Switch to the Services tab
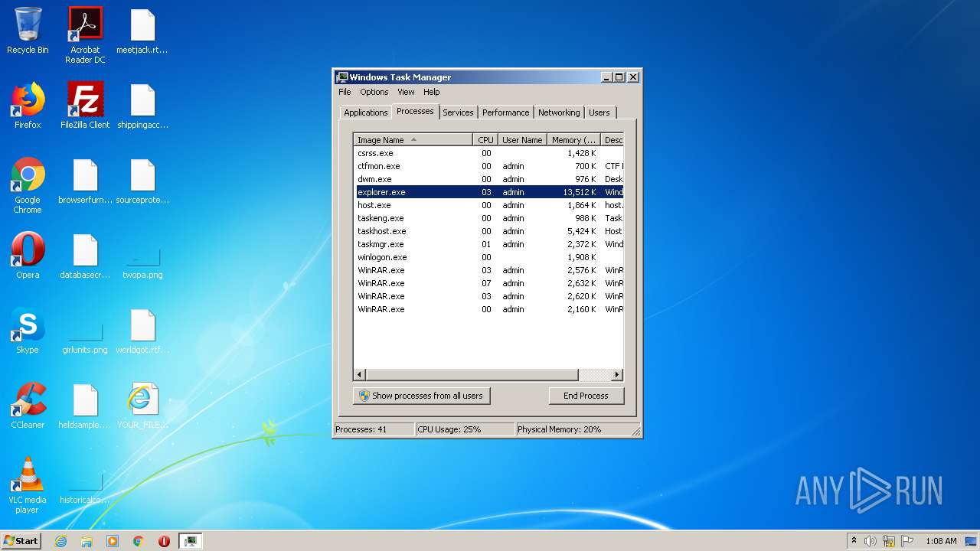Viewport: 980px width, 551px height. [459, 112]
